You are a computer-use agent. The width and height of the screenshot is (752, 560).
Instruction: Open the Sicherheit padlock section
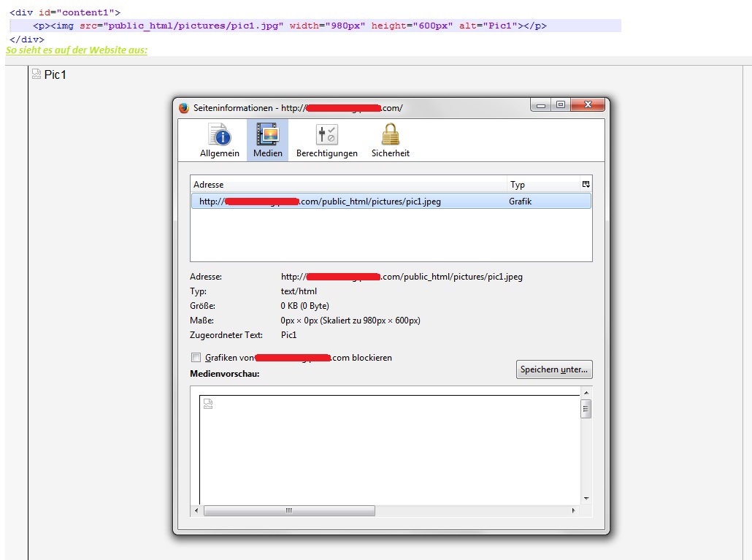tap(390, 139)
